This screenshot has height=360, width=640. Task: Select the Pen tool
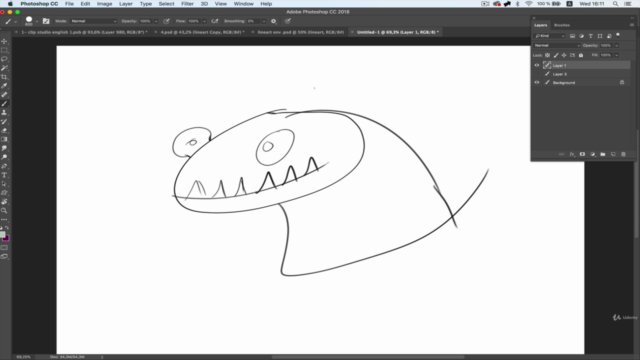(4, 166)
